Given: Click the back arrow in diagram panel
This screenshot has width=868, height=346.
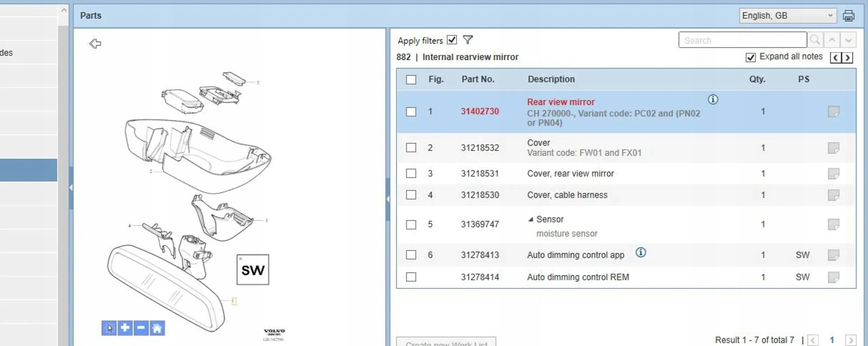Looking at the screenshot, I should tap(95, 44).
